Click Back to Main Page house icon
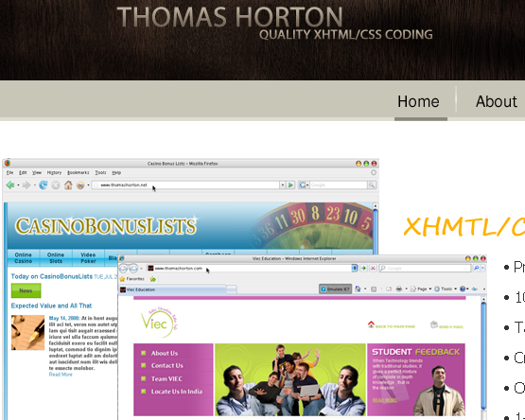Screen dimensions: 525x420 pyautogui.click(x=371, y=324)
